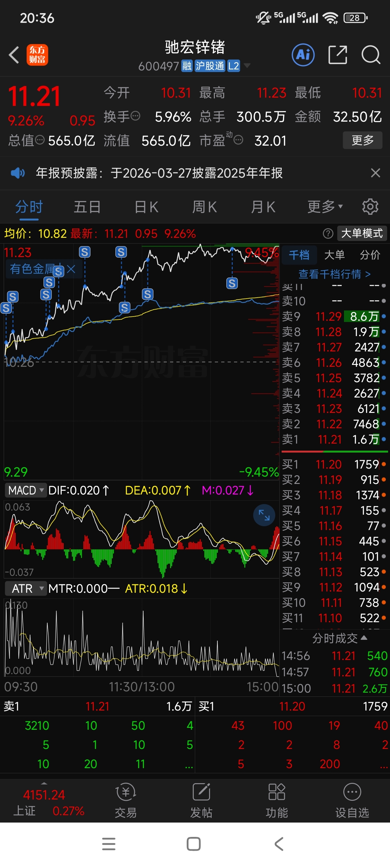This screenshot has height=868, width=390.
Task: Select the 千档 order book tab
Action: [299, 255]
